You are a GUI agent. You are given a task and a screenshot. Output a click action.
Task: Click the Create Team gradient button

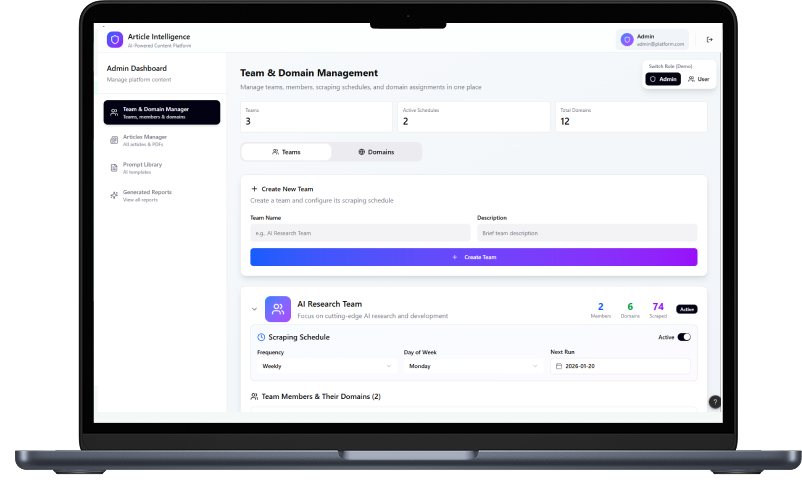point(474,257)
